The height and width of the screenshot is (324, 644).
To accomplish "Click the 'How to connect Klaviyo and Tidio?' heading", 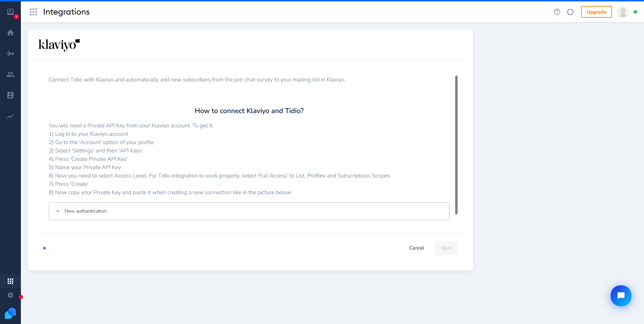I will [249, 111].
